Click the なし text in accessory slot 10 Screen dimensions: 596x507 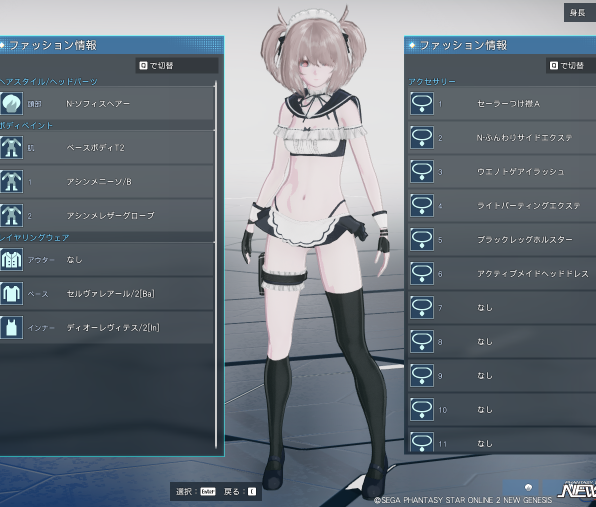point(485,409)
